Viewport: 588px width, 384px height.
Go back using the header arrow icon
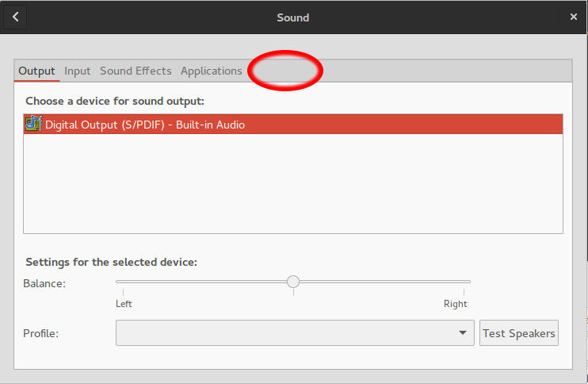(x=15, y=17)
